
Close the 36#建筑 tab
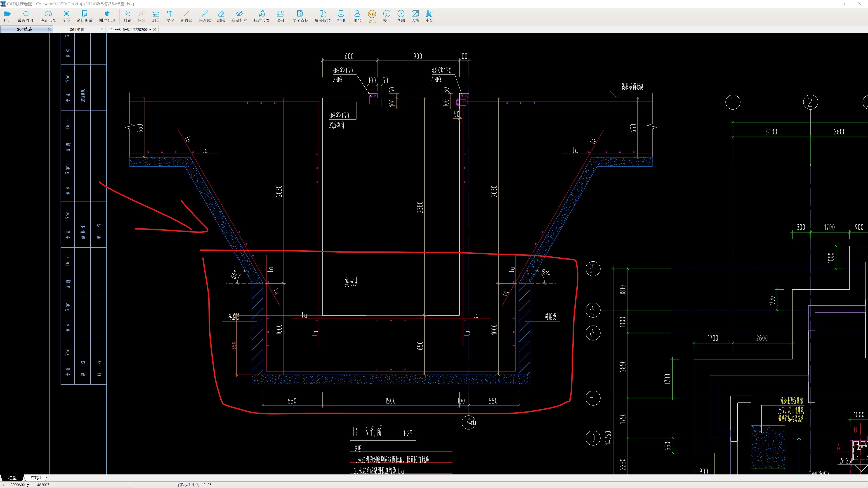(x=102, y=30)
